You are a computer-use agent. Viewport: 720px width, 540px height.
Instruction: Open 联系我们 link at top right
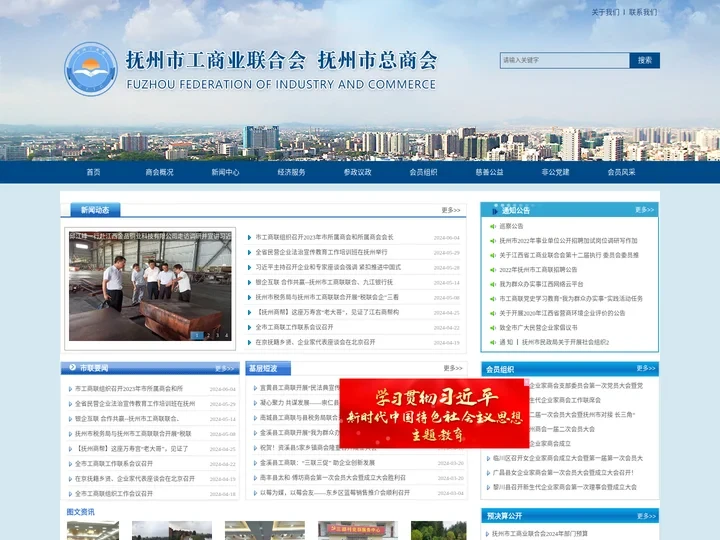click(x=643, y=12)
